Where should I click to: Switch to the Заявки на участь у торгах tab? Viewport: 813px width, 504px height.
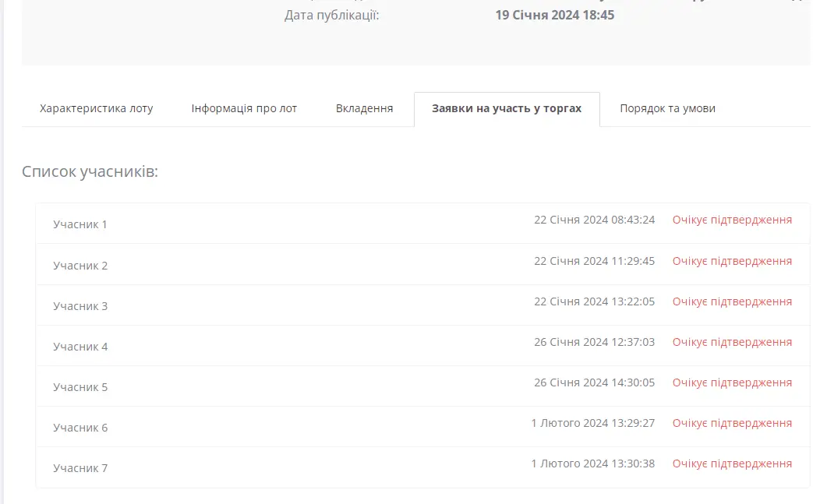(x=507, y=110)
